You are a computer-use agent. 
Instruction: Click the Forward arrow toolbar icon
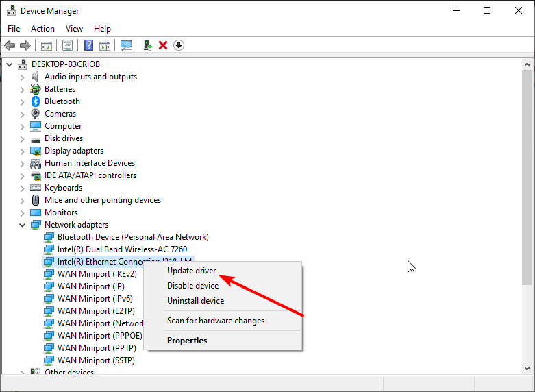click(x=25, y=45)
